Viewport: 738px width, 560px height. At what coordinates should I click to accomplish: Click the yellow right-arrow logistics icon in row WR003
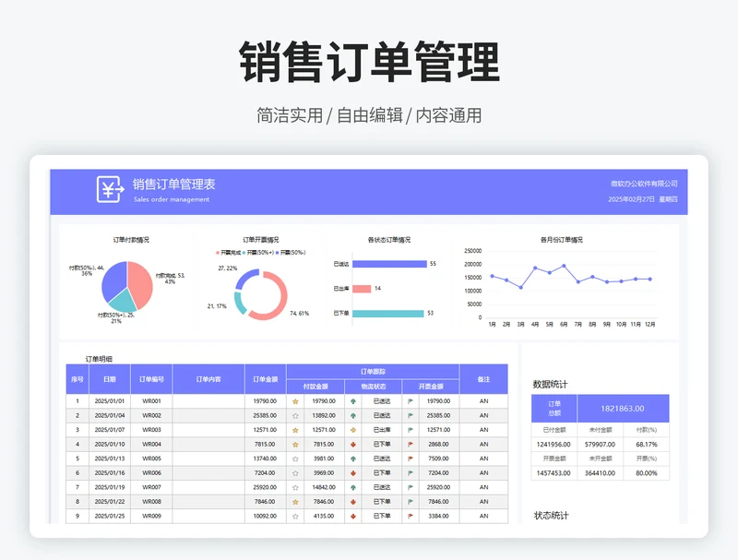[353, 430]
